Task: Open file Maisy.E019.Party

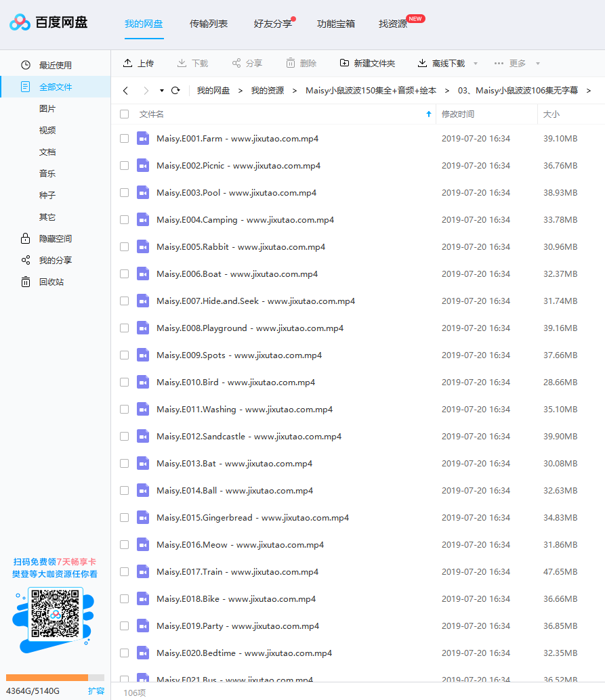Action: [238, 626]
